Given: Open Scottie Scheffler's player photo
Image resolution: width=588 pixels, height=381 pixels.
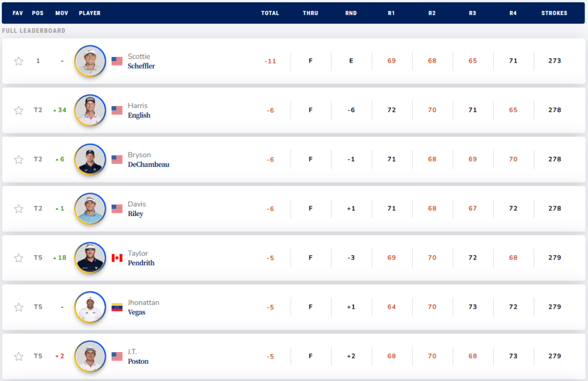Looking at the screenshot, I should click(x=90, y=61).
